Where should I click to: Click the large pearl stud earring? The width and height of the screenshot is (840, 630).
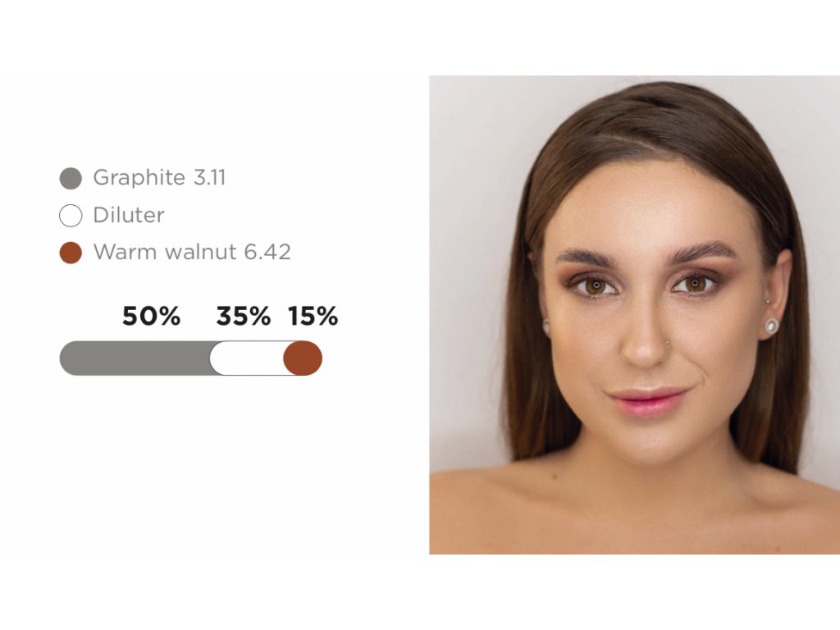[x=771, y=325]
